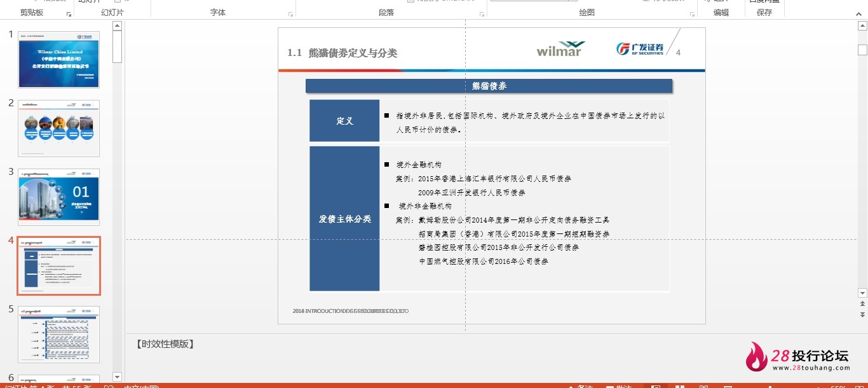Select slide 3 thumbnail showing 01
Screen dimensions: 868x388
click(59, 197)
